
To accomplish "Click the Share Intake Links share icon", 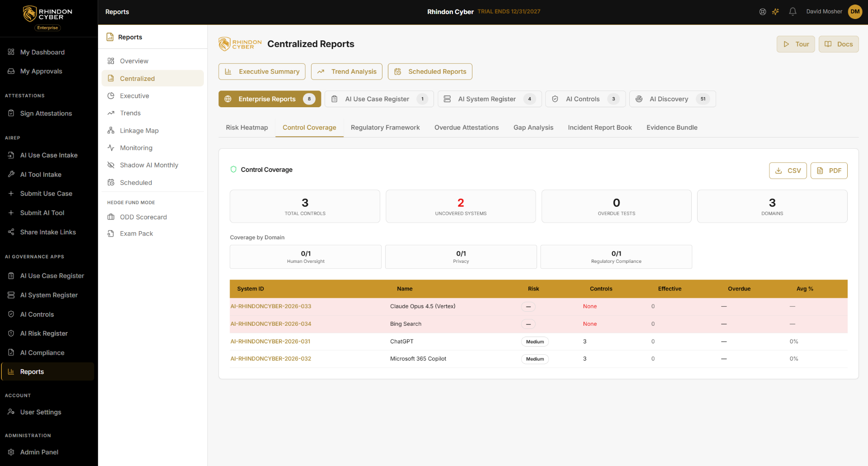I will 11,232.
